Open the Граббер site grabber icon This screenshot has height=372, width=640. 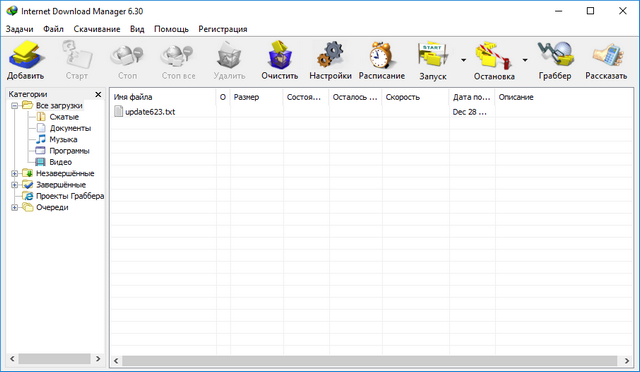pos(555,55)
